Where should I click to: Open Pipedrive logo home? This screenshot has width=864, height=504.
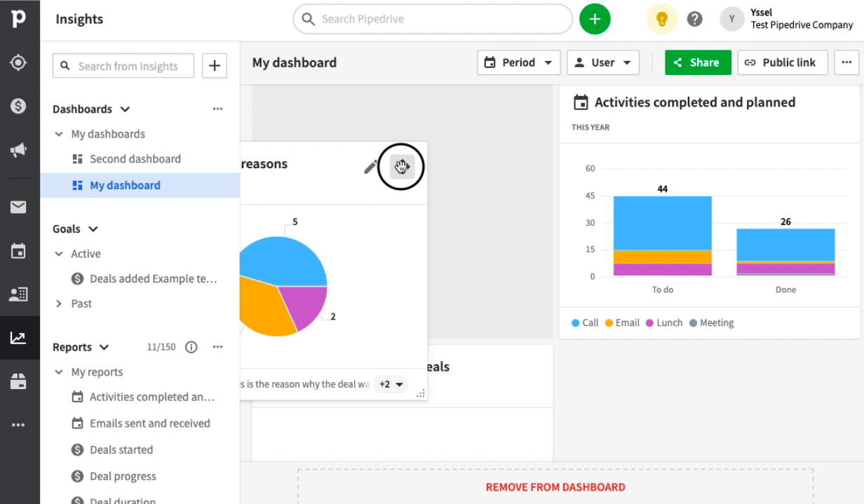[x=19, y=19]
